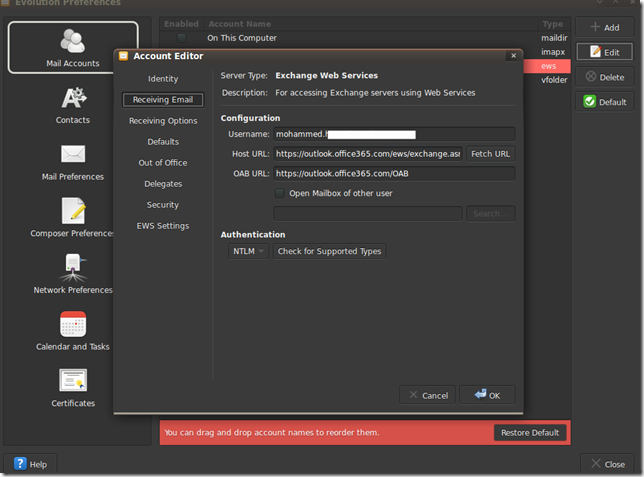Go to EWS Settings tab
The width and height of the screenshot is (644, 477).
point(163,226)
